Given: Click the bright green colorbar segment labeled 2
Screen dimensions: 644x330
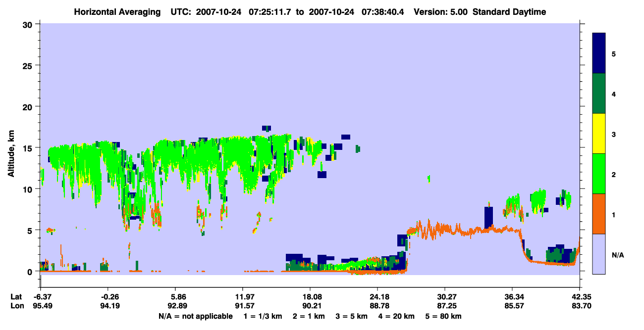Looking at the screenshot, I should coord(599,174).
